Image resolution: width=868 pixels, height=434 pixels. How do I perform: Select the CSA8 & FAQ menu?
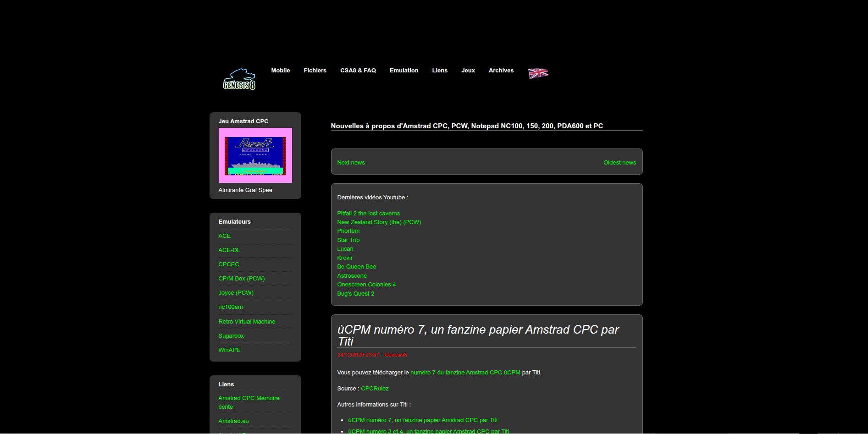pos(358,71)
